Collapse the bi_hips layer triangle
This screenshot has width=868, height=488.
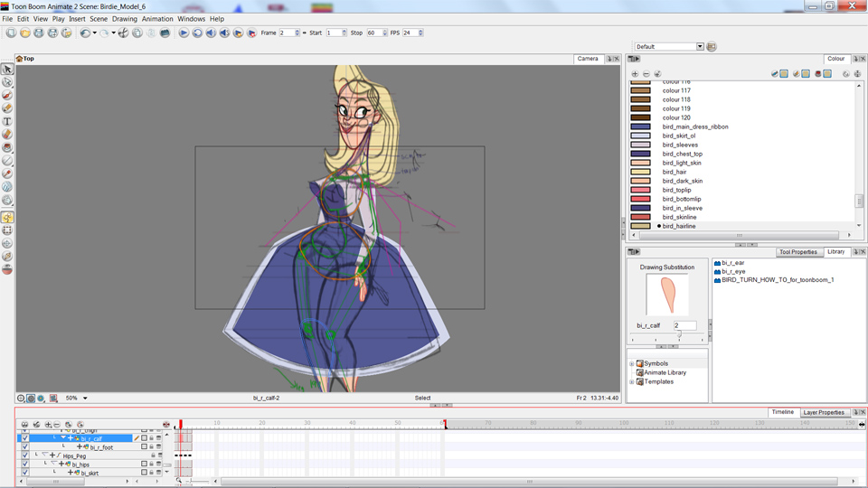[53, 464]
